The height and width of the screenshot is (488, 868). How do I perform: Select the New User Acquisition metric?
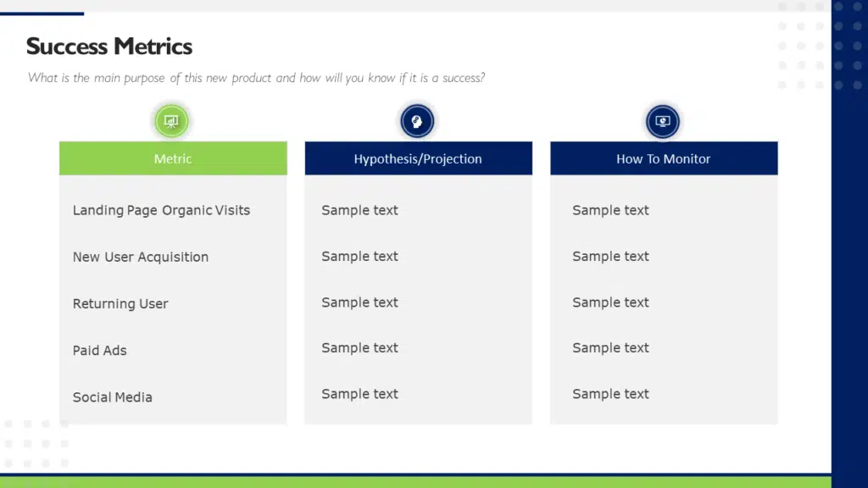[141, 257]
